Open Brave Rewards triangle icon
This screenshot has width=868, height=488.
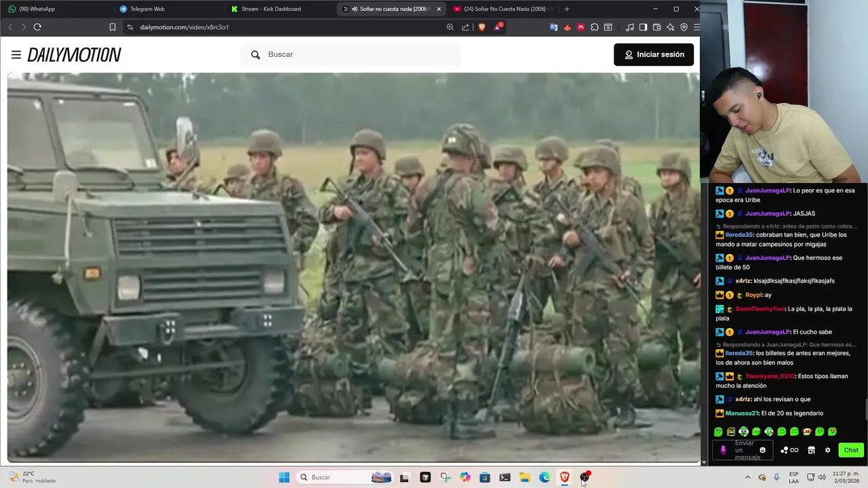click(498, 27)
